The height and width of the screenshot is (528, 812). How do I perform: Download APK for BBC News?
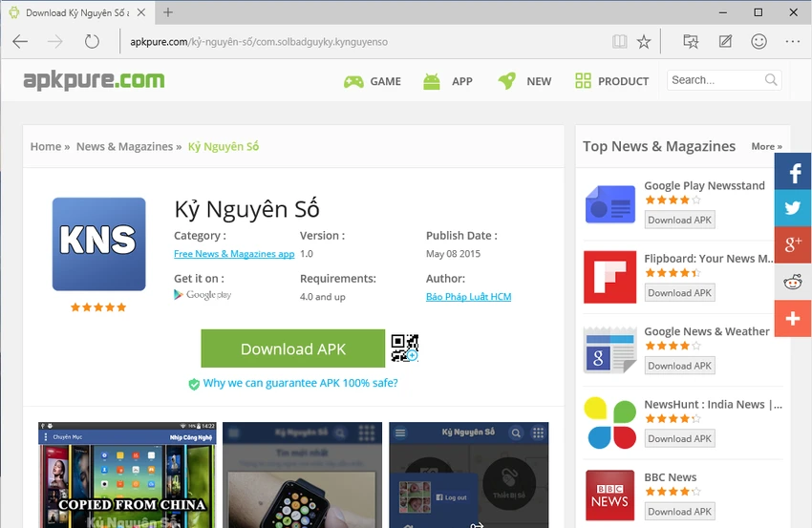point(680,512)
